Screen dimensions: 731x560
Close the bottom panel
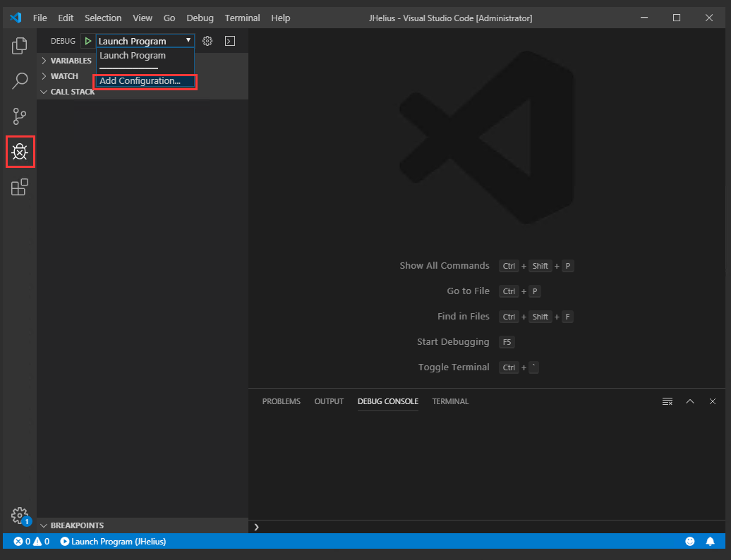coord(713,401)
